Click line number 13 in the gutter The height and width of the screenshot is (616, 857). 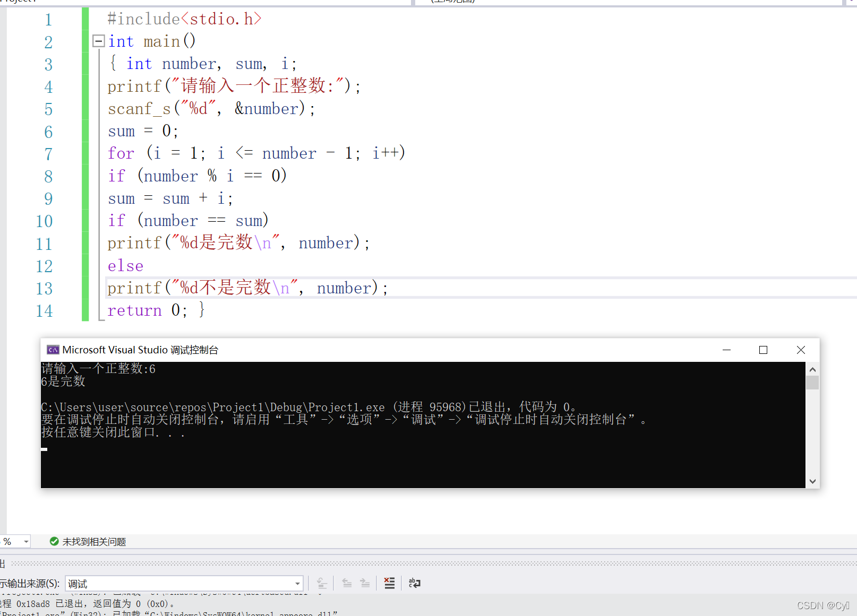click(45, 289)
